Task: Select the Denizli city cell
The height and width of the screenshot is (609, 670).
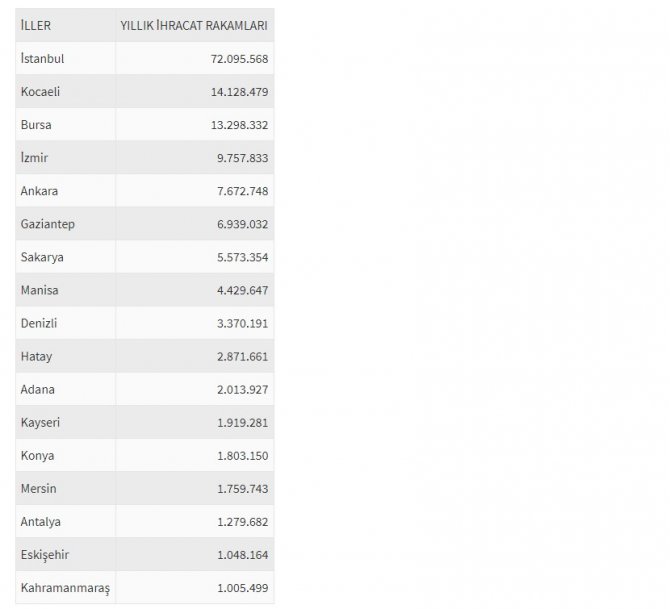Action: pos(39,323)
